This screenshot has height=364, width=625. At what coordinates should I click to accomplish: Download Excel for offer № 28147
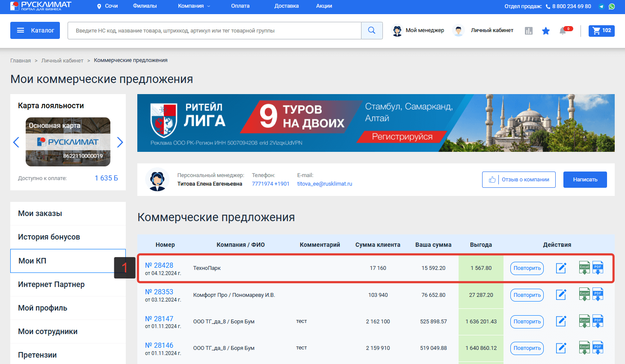coord(584,321)
